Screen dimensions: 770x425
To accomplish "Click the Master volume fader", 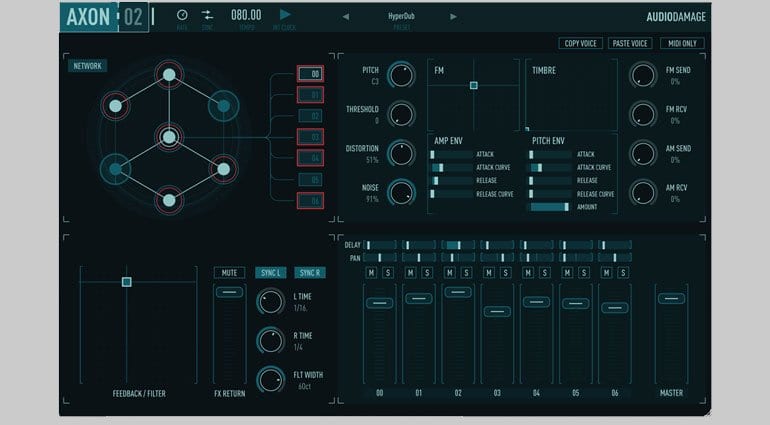I will 671,298.
